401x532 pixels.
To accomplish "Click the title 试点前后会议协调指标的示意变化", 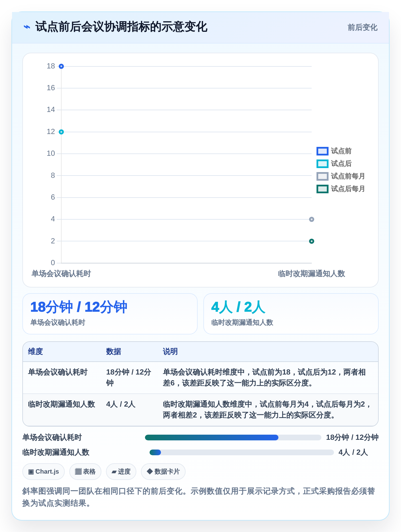I will (x=121, y=27).
